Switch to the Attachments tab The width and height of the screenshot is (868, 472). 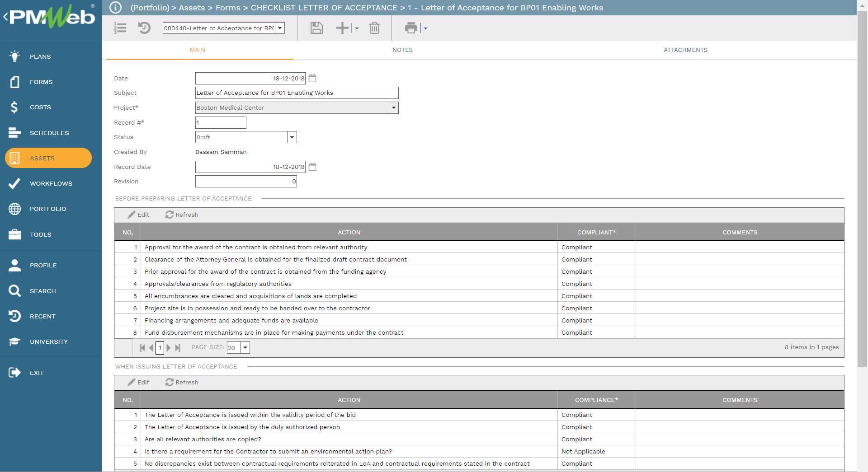685,50
